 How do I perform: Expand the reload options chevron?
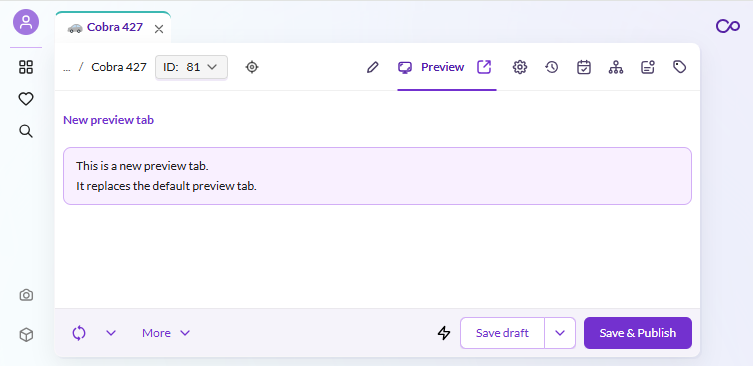tap(111, 333)
